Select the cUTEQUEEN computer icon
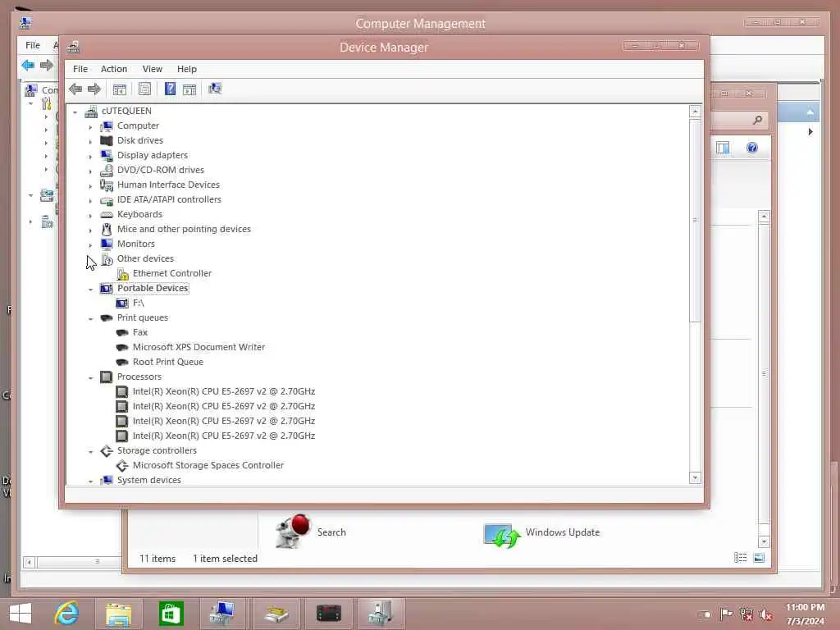Viewport: 840px width, 630px height. [91, 111]
